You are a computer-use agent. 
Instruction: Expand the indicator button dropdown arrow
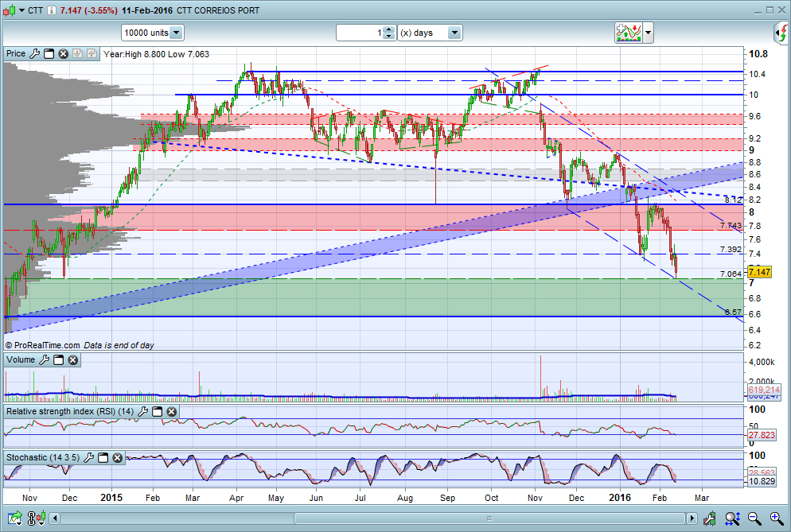[x=649, y=33]
